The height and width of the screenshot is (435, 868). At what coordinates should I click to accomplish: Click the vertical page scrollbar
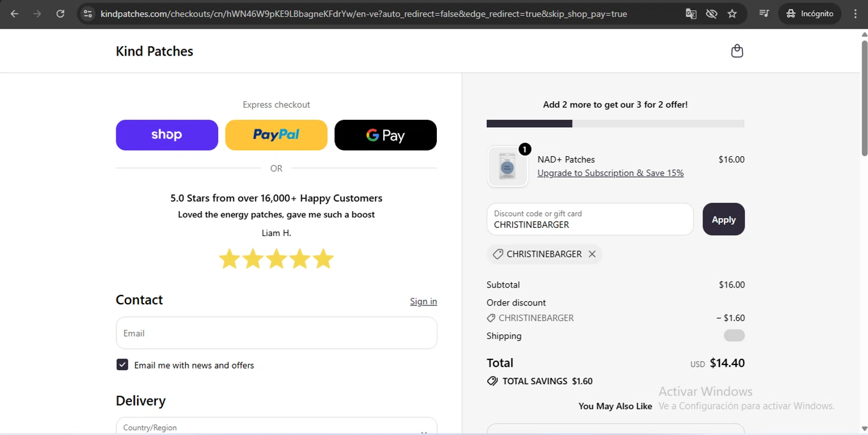[865, 98]
